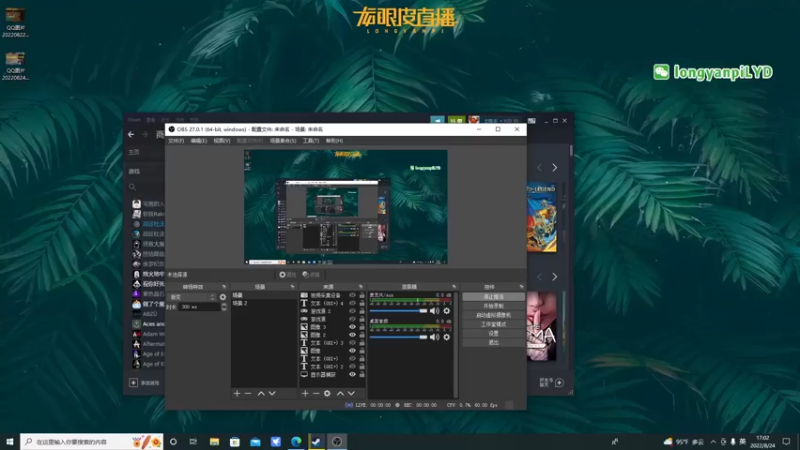Open the 视图(V) menu
Image resolution: width=800 pixels, height=450 pixels.
click(222, 140)
